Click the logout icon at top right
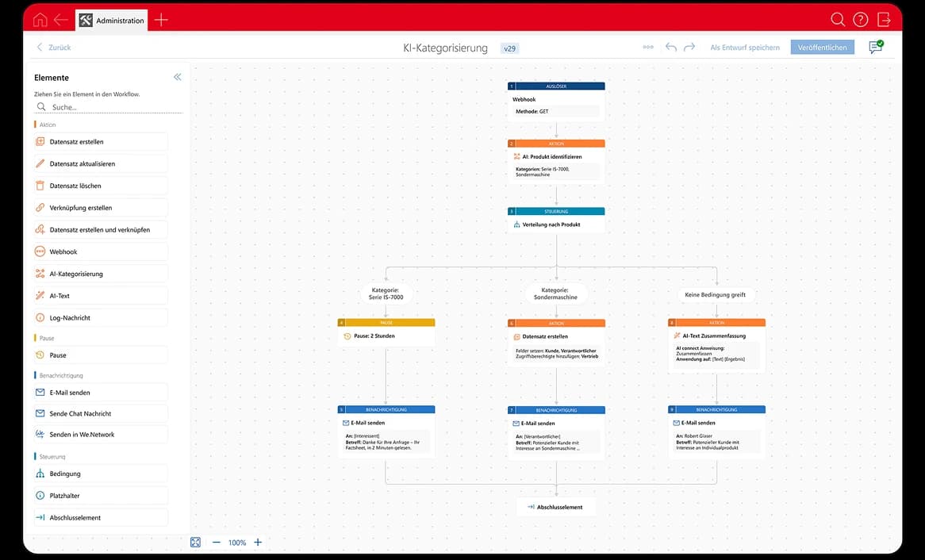This screenshot has width=925, height=560. coord(884,19)
